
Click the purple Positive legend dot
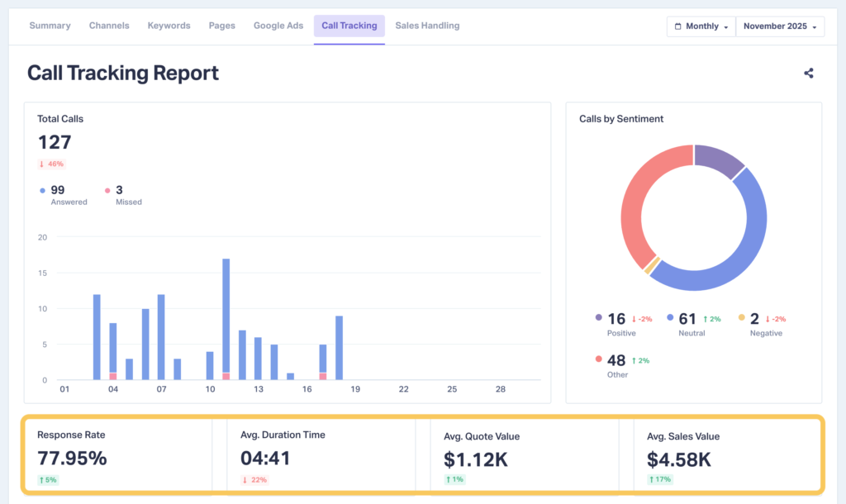[599, 318]
